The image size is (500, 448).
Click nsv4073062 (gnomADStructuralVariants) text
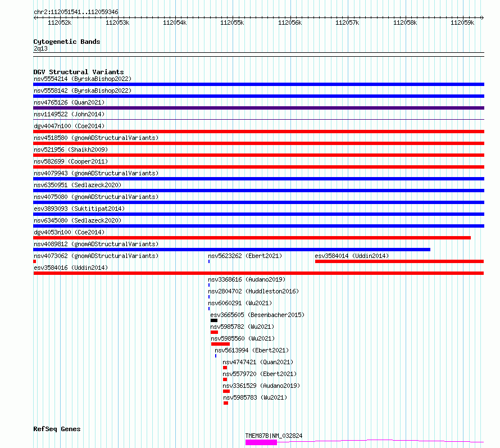[96, 256]
